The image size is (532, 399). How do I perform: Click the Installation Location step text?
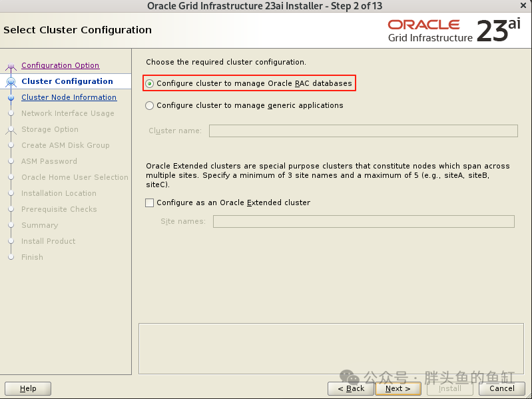coord(59,193)
